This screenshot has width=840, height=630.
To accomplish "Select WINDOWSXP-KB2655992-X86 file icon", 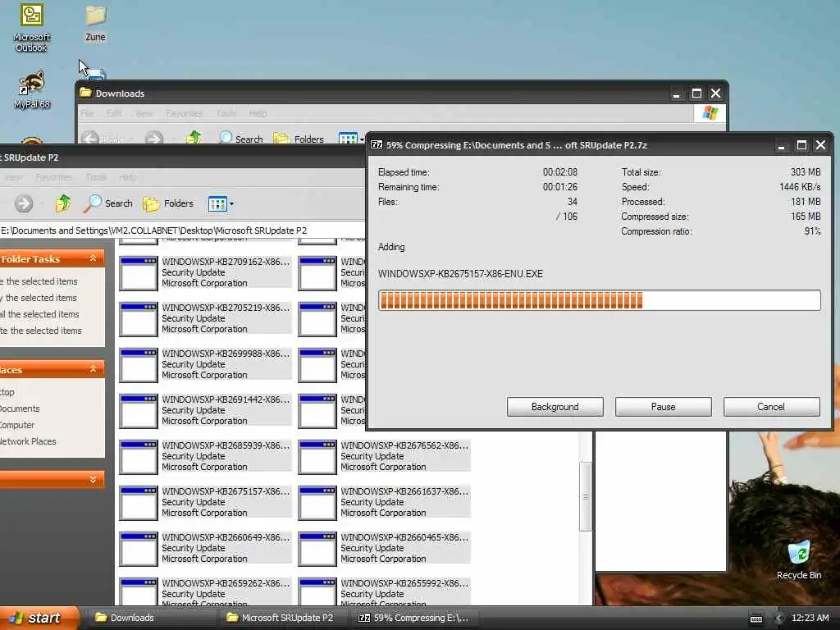I will pos(317,592).
